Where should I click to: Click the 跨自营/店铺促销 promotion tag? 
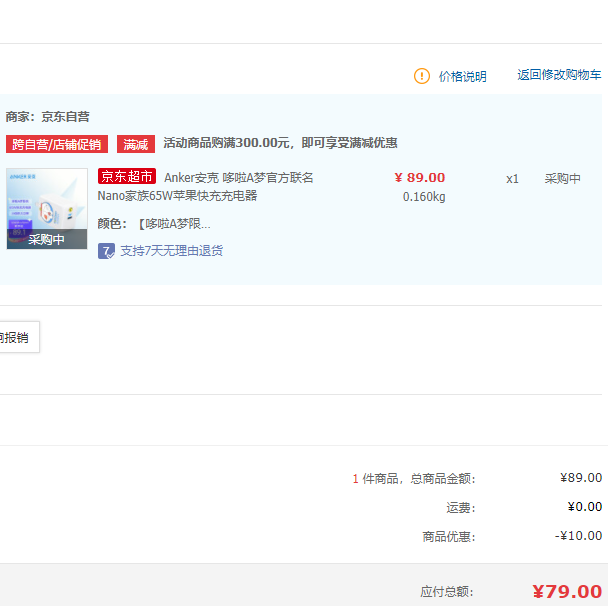click(57, 144)
